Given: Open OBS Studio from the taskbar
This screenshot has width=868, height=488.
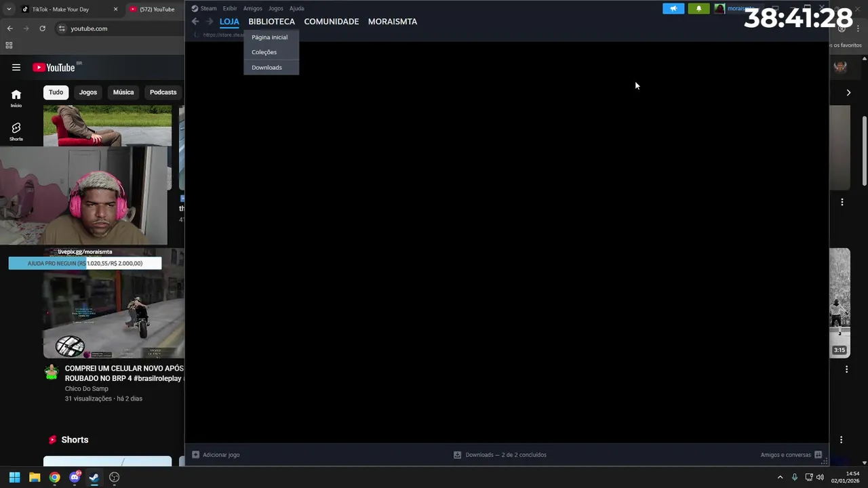Looking at the screenshot, I should [114, 477].
